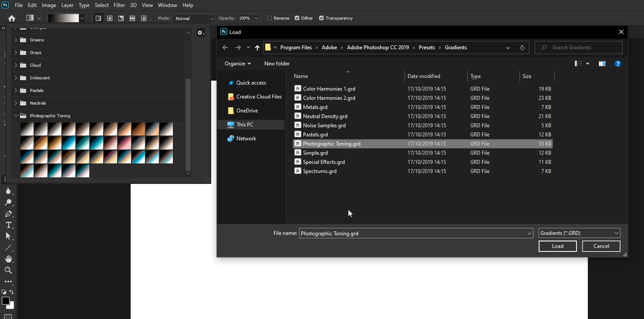Image resolution: width=644 pixels, height=319 pixels.
Task: Click the Home icon in options bar
Action: click(x=12, y=18)
